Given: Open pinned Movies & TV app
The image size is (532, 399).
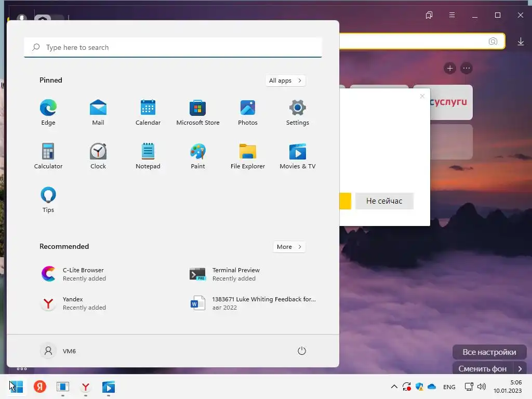Looking at the screenshot, I should (x=298, y=156).
